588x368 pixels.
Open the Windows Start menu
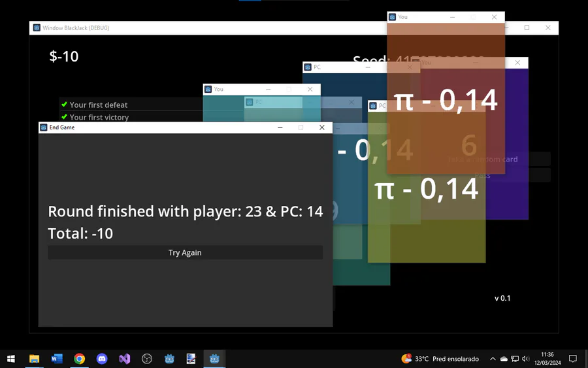pos(11,359)
